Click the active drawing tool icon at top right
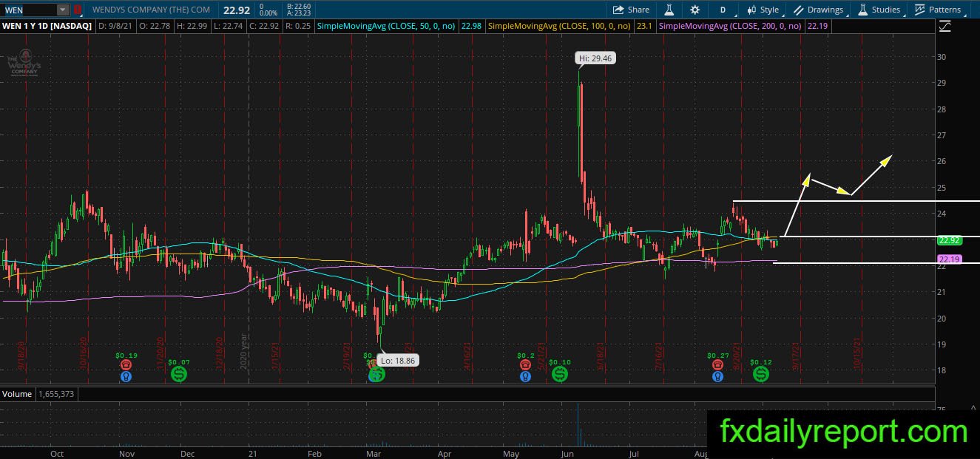The image size is (980, 459). coord(944,27)
